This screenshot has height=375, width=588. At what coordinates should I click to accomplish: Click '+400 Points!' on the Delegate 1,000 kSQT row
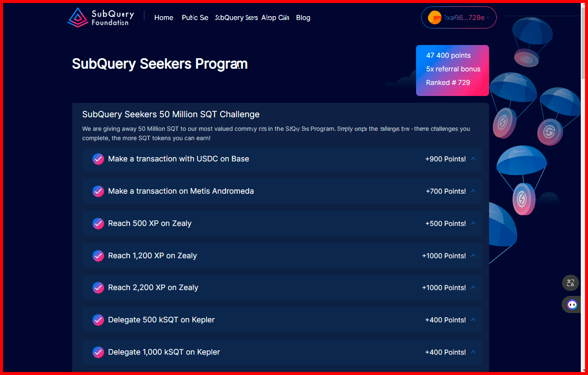[446, 352]
